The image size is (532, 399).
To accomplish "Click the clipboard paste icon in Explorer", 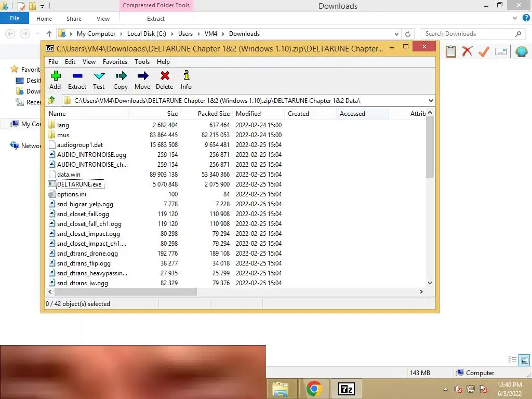I will (x=450, y=51).
